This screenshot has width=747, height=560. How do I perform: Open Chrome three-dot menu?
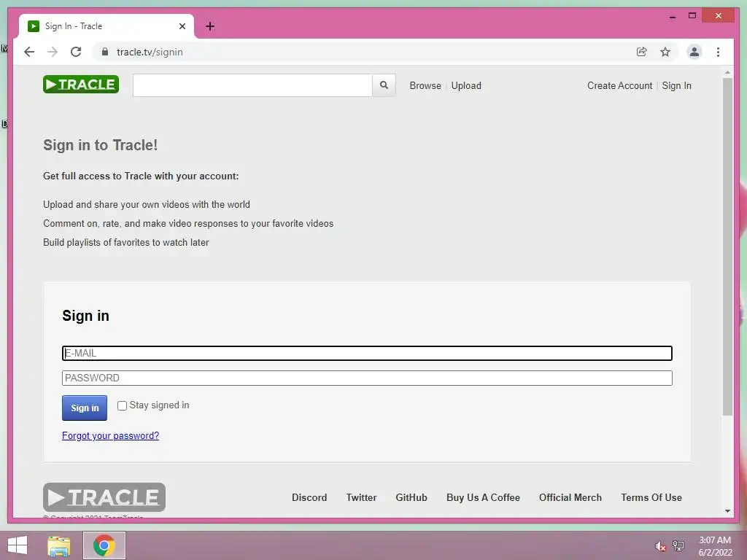click(x=718, y=52)
